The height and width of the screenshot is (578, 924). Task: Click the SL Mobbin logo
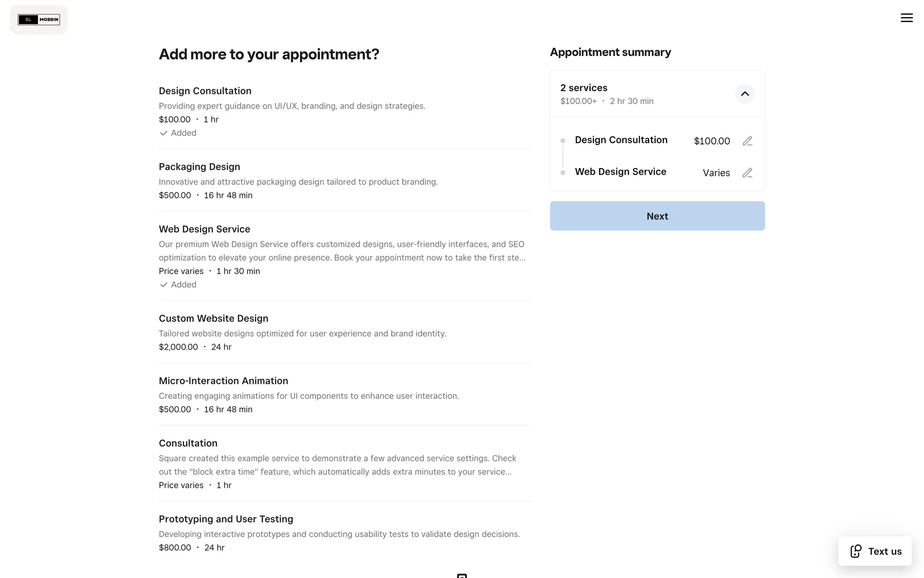coord(39,20)
